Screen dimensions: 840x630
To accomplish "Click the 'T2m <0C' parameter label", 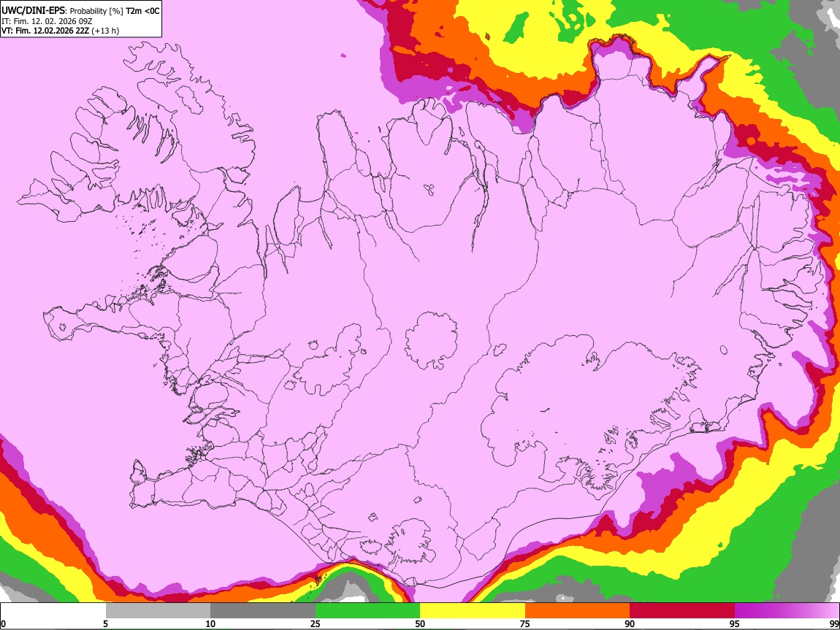I will click(x=142, y=11).
